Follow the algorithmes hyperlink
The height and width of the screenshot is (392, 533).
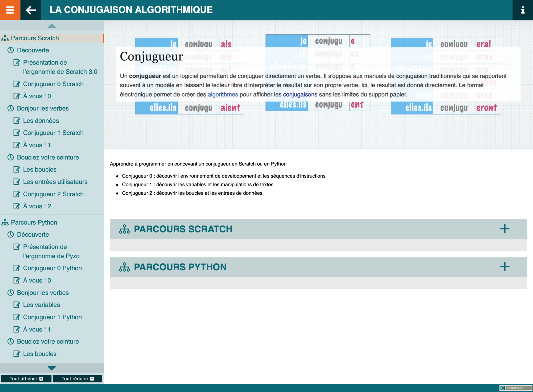pos(223,95)
